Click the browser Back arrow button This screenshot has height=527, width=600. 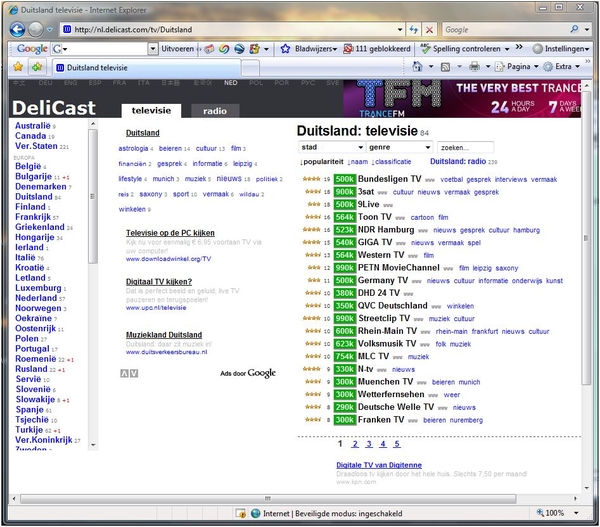17,29
